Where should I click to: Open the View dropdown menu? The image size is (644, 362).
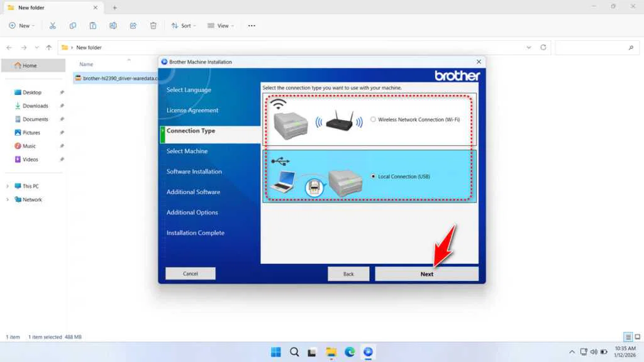click(x=221, y=25)
